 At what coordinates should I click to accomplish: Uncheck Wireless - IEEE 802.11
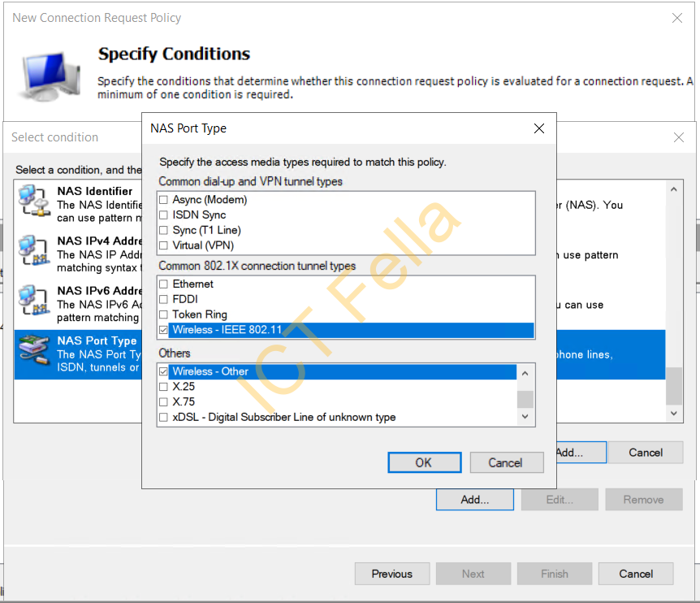163,330
